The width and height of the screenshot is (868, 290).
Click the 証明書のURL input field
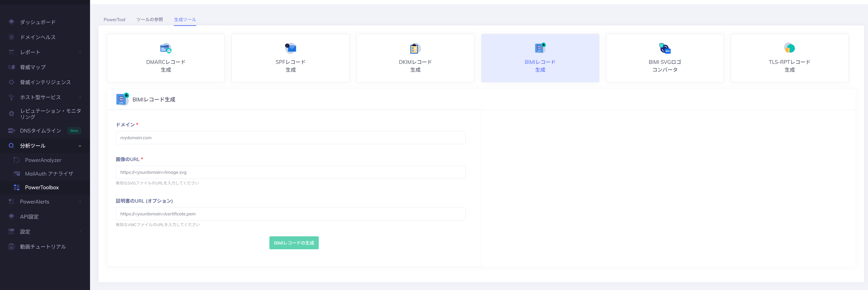coord(290,214)
